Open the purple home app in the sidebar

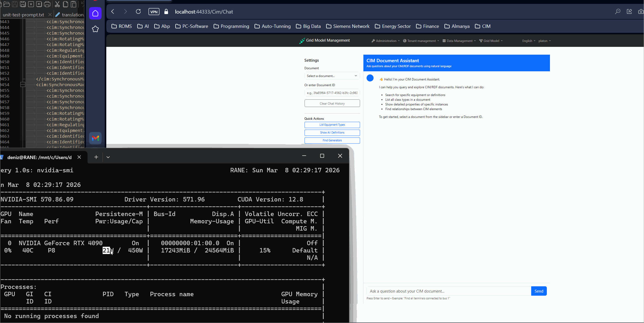tap(95, 13)
